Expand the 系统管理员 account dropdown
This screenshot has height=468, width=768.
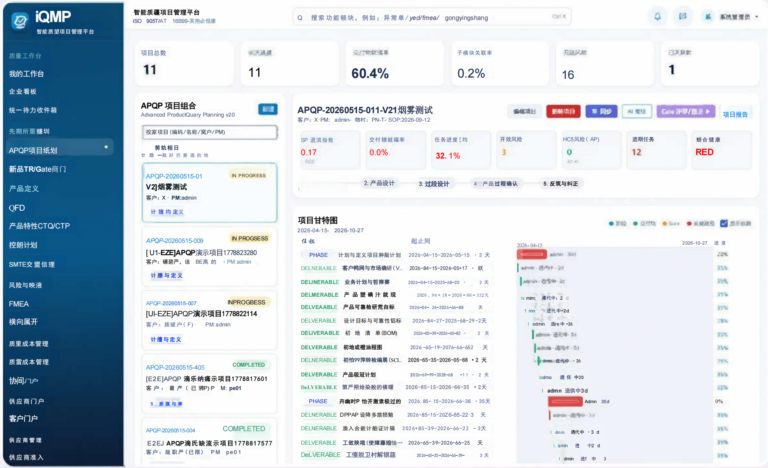click(x=739, y=17)
